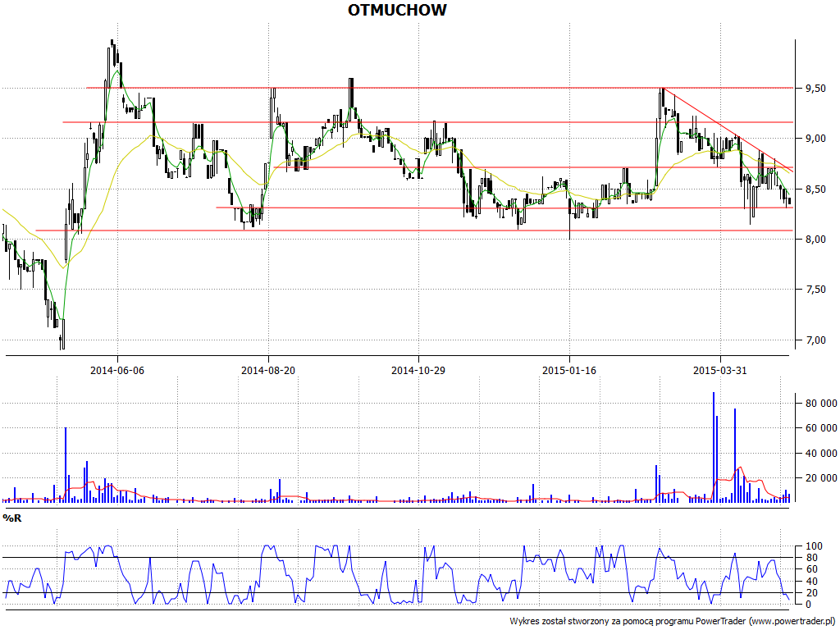Click the OTMUCHOW chart title

click(x=397, y=10)
